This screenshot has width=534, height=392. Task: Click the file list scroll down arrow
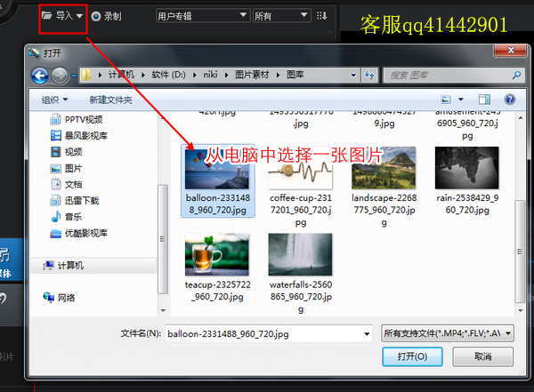[521, 310]
